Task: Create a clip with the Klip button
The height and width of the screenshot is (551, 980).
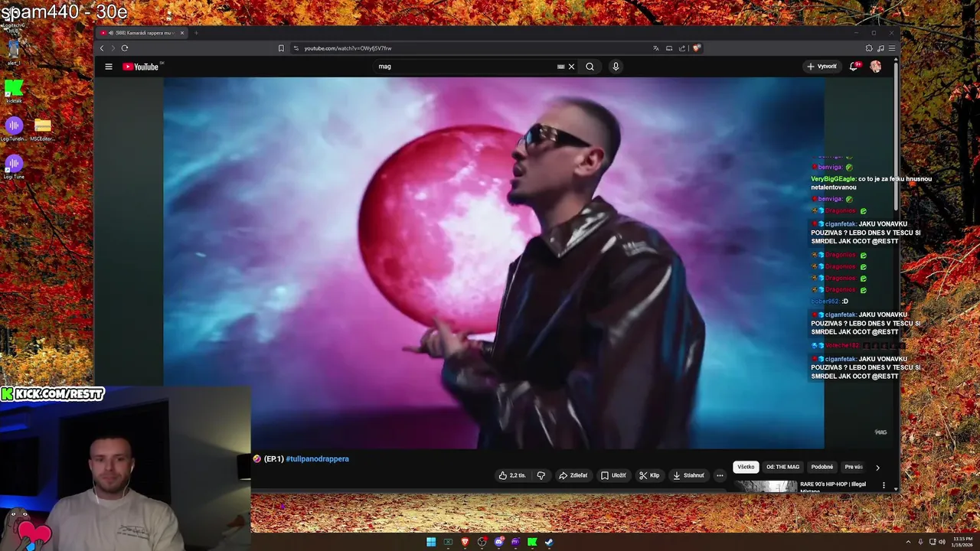Action: [x=649, y=475]
